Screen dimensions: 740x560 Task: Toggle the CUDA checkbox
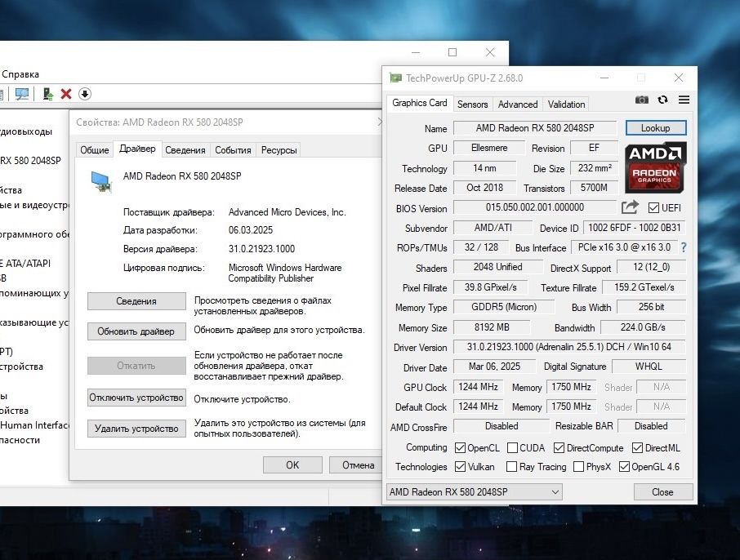click(512, 447)
